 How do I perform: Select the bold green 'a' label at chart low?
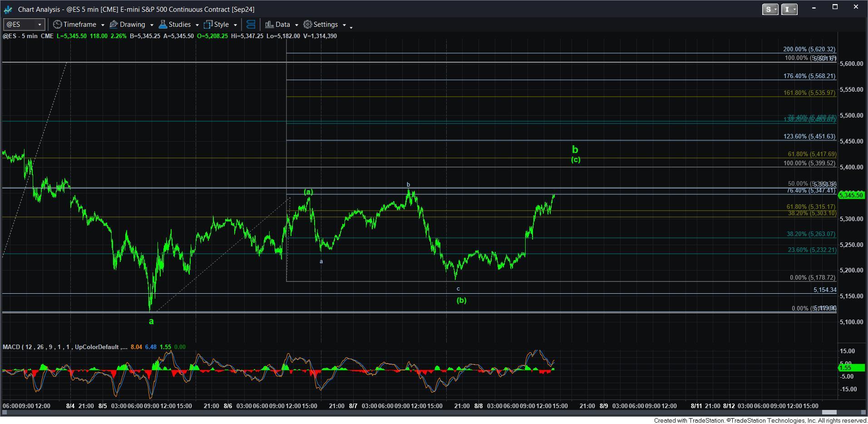tap(151, 321)
